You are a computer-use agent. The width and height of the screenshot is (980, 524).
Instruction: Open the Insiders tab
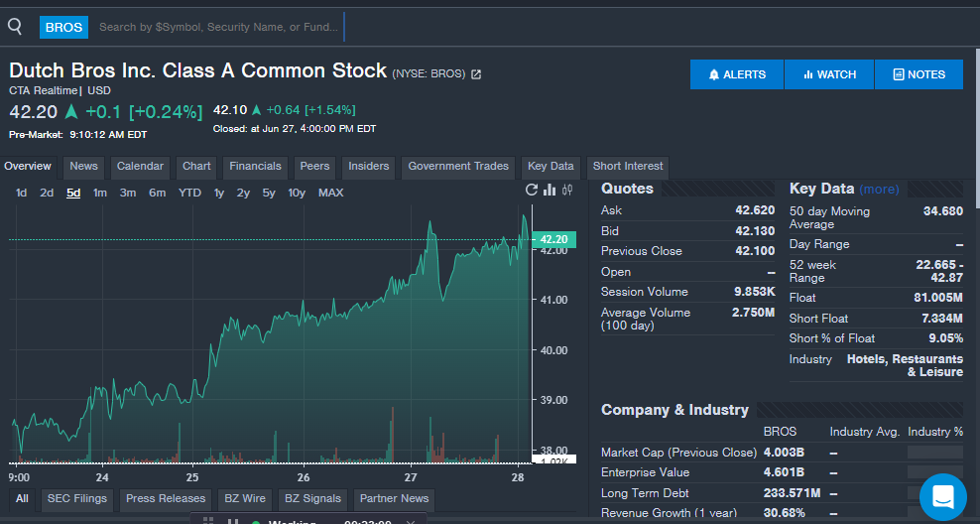click(369, 167)
